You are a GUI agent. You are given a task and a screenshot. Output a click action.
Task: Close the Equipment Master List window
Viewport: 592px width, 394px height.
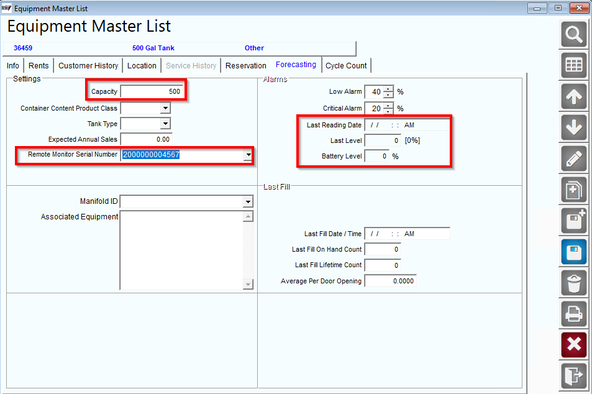579,8
